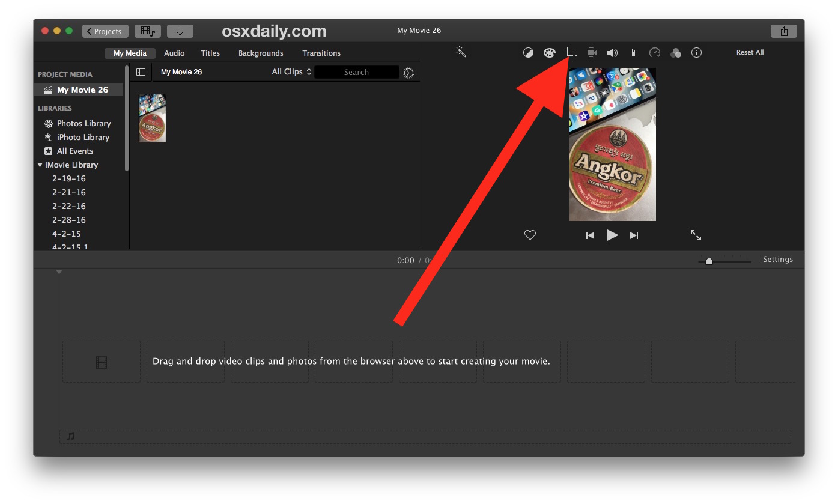The image size is (838, 504).
Task: Click the timeline playhead marker
Action: [59, 273]
